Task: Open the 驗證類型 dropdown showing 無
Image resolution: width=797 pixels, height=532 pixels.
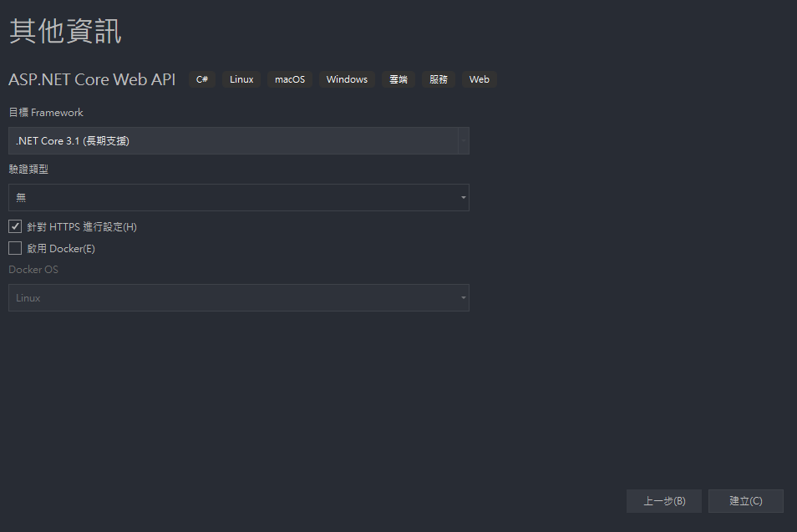Action: pos(238,198)
